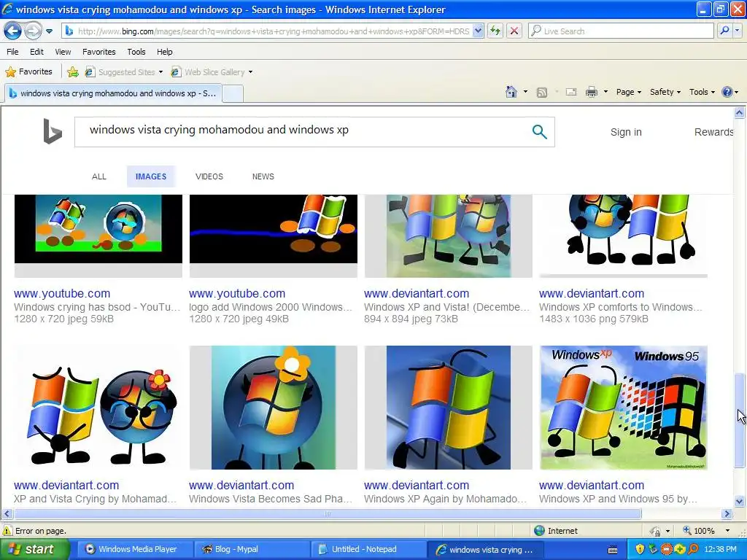Open the Live Search provider dropdown
The height and width of the screenshot is (560, 747).
point(737,31)
